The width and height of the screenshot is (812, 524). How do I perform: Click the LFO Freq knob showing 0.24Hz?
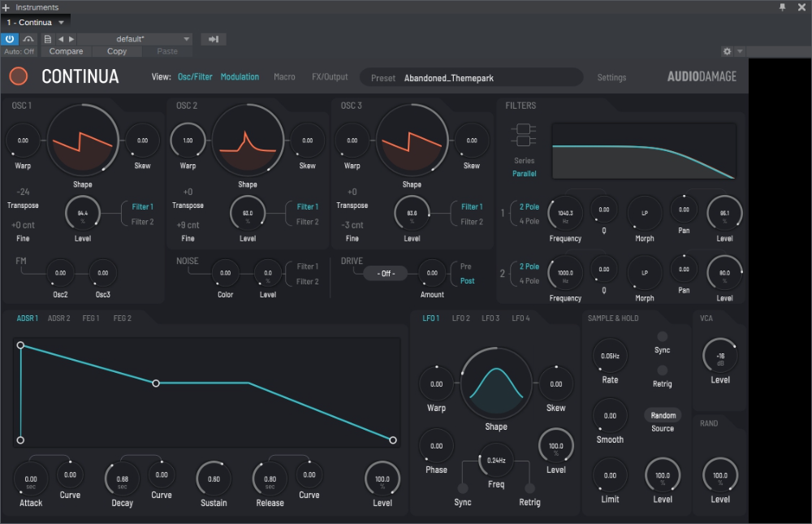(x=496, y=461)
